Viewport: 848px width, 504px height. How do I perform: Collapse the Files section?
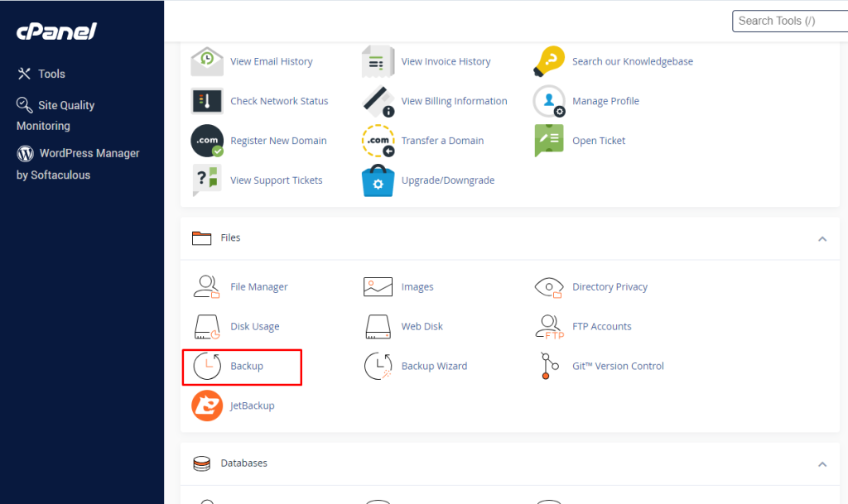(822, 238)
